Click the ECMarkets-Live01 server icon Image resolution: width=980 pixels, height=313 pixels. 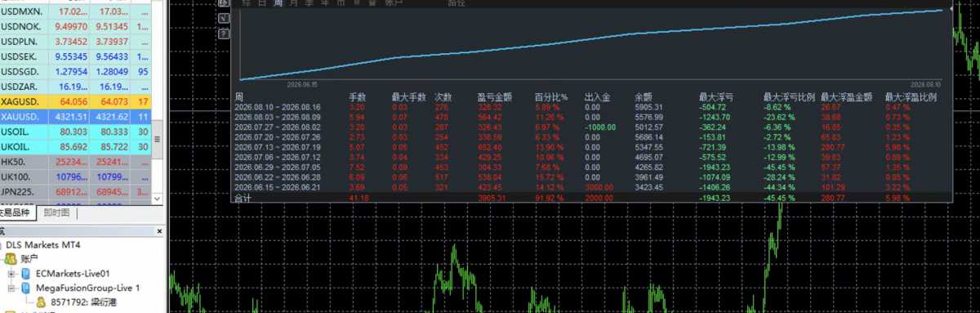point(26,273)
